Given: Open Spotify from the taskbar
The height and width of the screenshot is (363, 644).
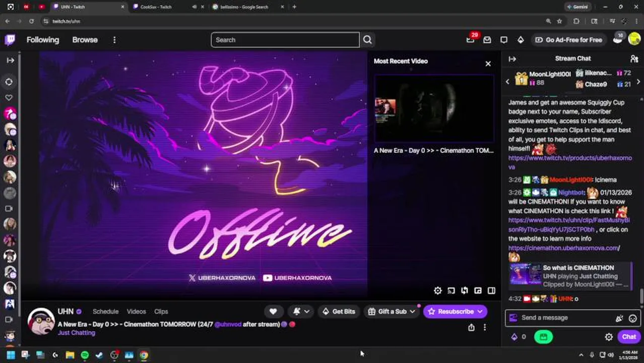Looking at the screenshot, I should [85, 355].
